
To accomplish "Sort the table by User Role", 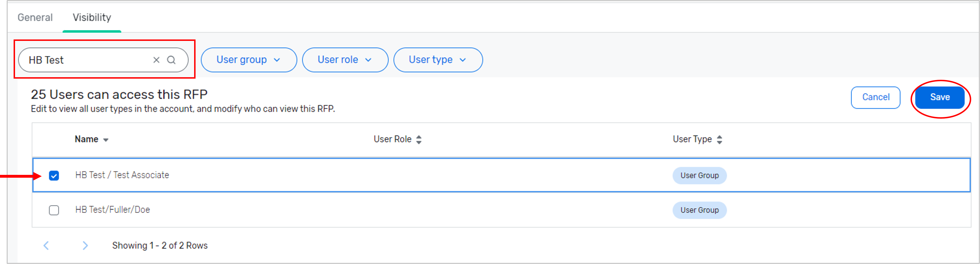I will (x=419, y=139).
